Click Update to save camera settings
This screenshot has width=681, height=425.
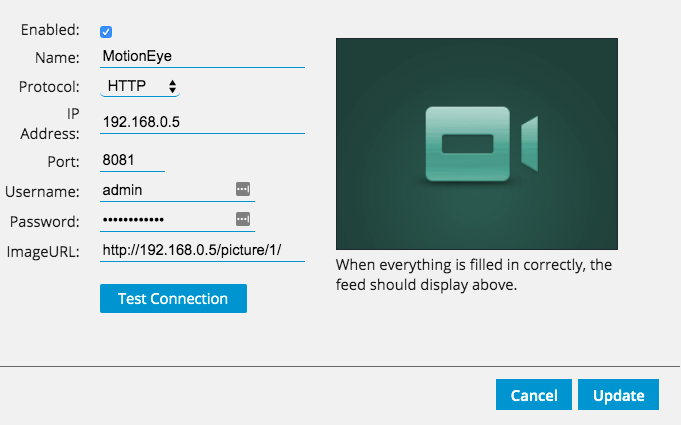tap(618, 395)
